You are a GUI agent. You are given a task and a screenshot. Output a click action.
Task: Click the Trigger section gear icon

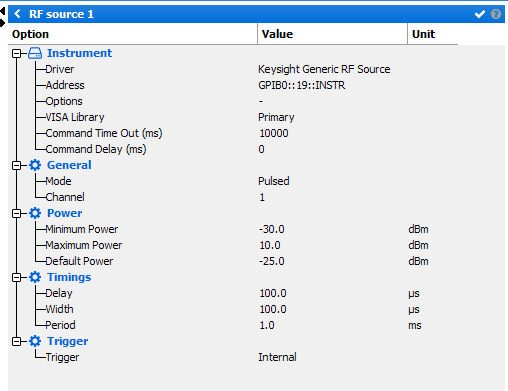[35, 341]
